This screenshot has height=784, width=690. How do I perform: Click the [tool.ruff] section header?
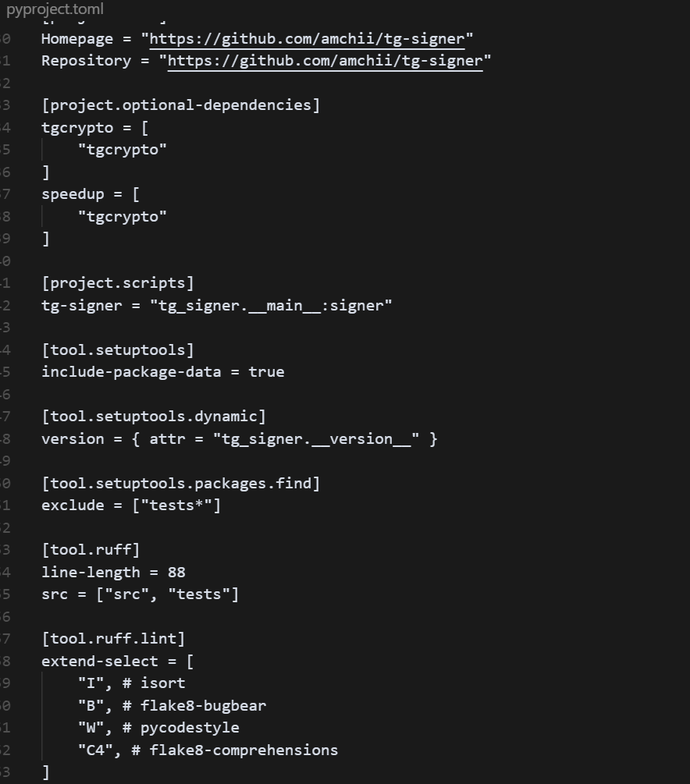(91, 550)
